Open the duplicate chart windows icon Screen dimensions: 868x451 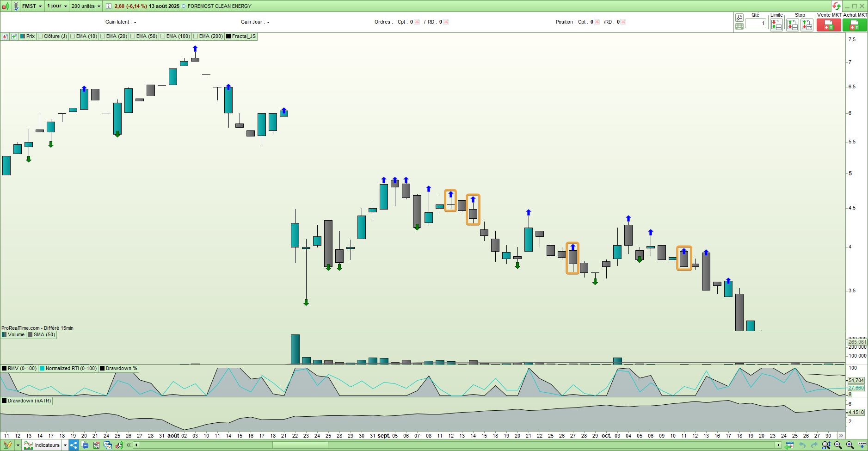coord(108,445)
